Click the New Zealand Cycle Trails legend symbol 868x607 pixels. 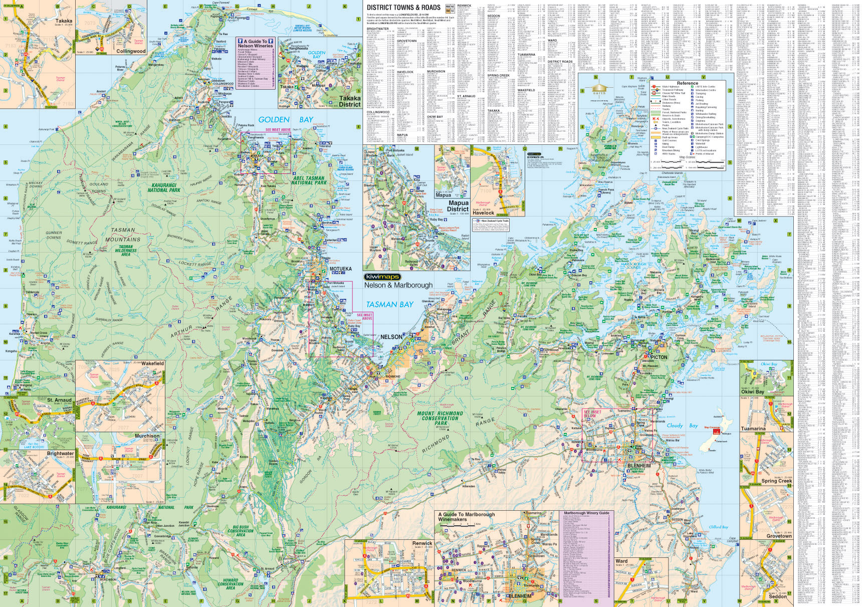pyautogui.click(x=656, y=128)
